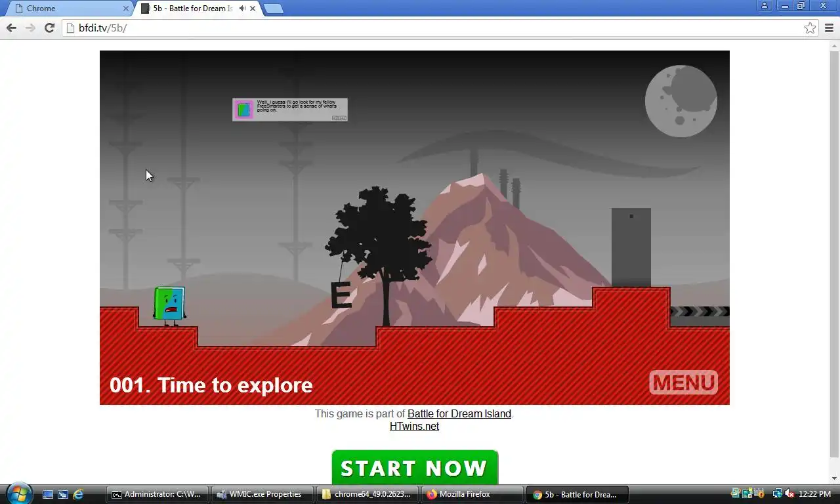The image size is (840, 504).
Task: Switch to chrome64_49.0.2623 folder taskbar button
Action: [x=367, y=494]
